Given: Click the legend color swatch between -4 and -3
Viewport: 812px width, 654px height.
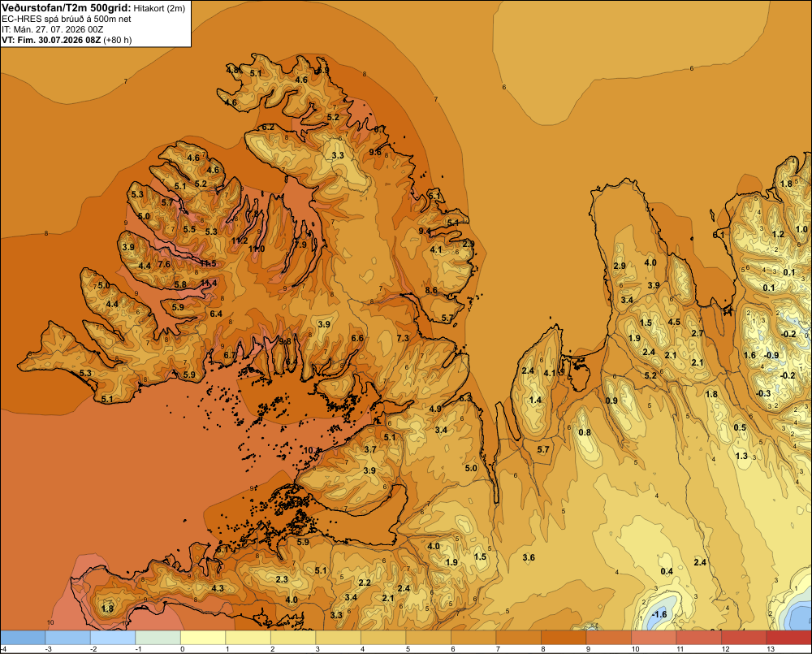Looking at the screenshot, I should [x=23, y=638].
